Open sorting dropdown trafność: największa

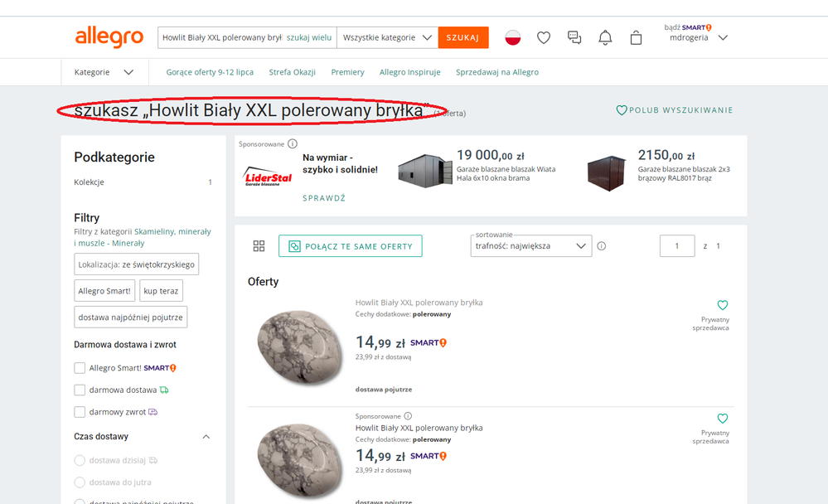pyautogui.click(x=530, y=245)
